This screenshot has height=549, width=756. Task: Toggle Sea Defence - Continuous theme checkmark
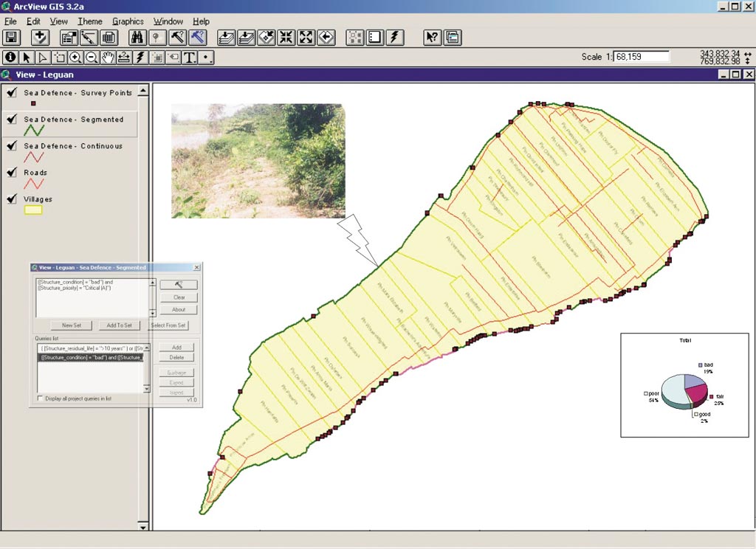(12, 145)
